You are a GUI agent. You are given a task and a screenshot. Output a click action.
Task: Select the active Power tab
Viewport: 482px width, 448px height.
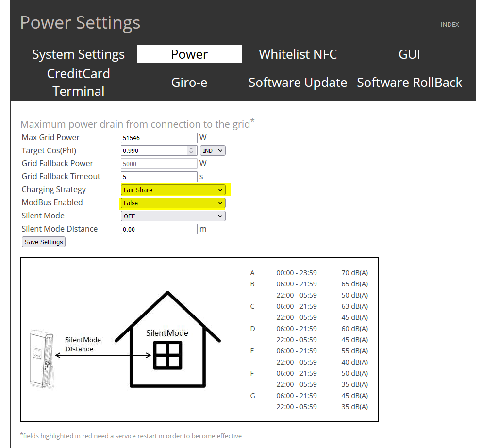(189, 54)
